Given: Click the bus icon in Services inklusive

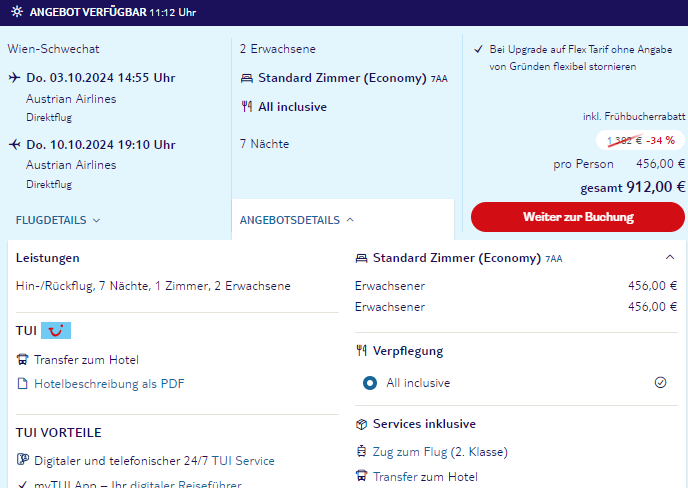Looking at the screenshot, I should 361,476.
